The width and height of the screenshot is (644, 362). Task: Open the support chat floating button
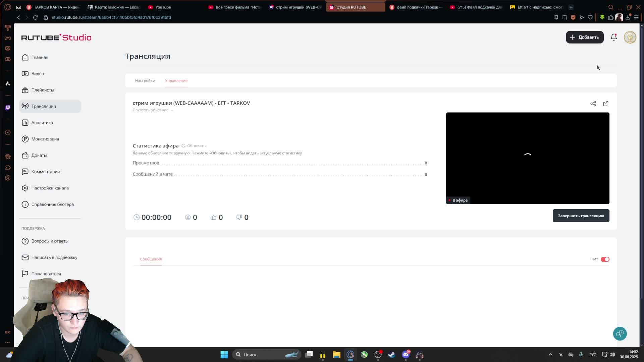620,334
